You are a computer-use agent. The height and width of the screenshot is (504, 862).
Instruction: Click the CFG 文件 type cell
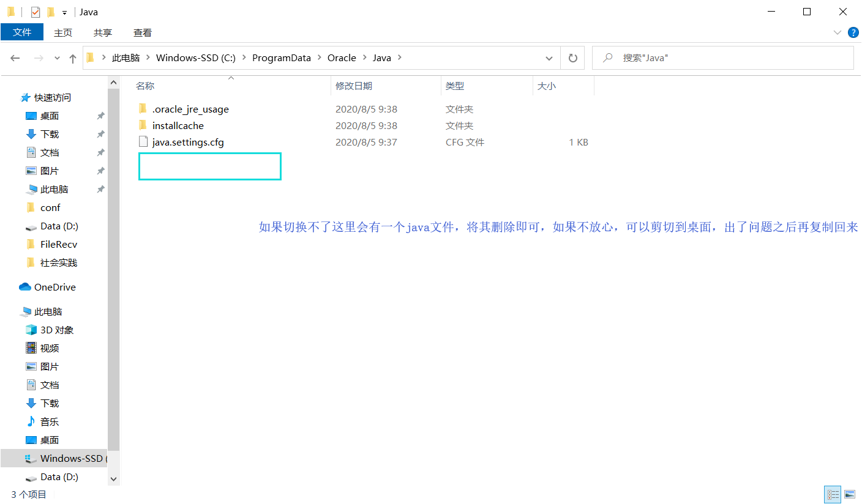click(x=465, y=142)
